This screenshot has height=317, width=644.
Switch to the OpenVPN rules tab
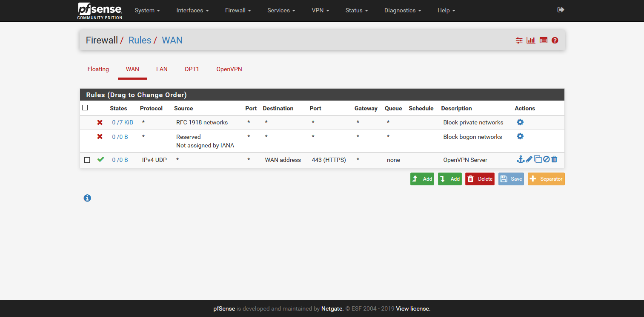229,69
